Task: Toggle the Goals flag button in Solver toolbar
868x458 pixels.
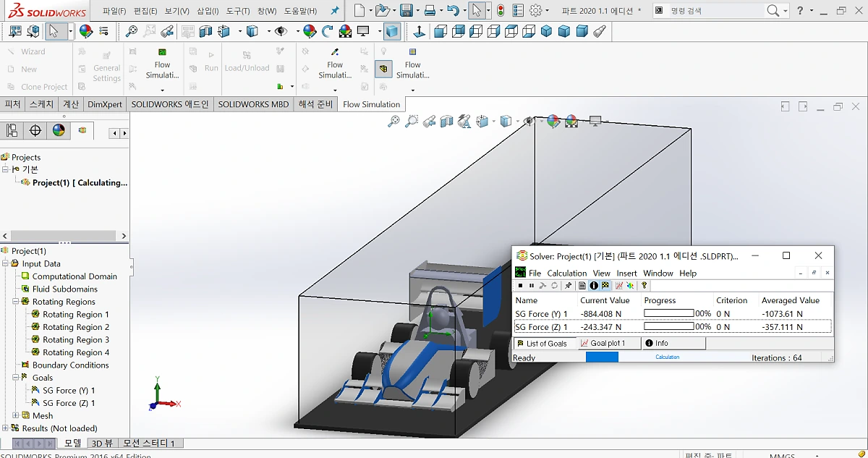Action: point(605,286)
